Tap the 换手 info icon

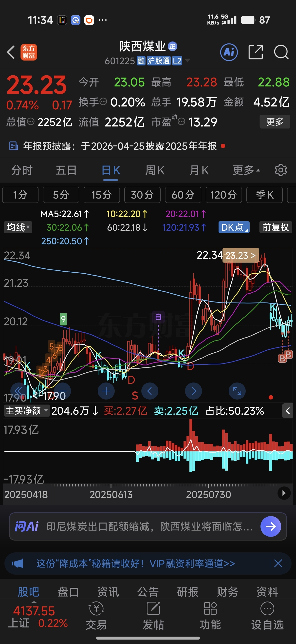tap(103, 102)
